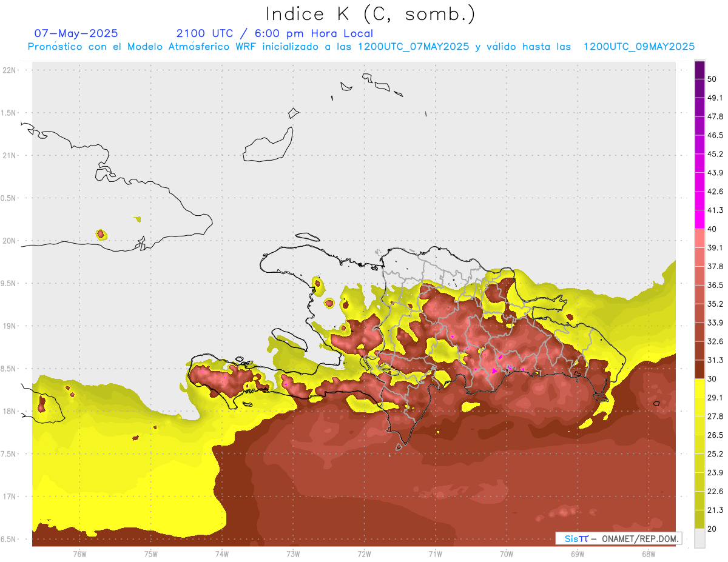
Task: Click the colorbar value "27.8"
Action: [715, 416]
